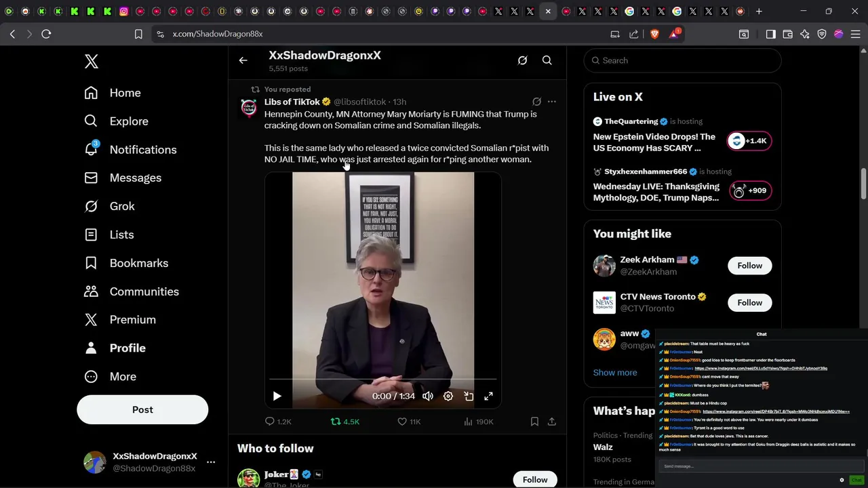The width and height of the screenshot is (868, 488).
Task: Click the video progress bar
Action: pos(383,380)
